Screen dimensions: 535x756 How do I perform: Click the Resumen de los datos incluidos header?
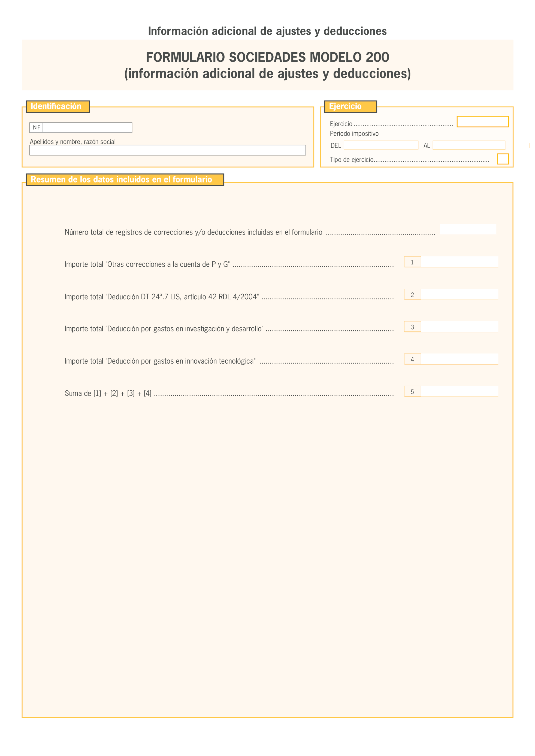click(125, 179)
